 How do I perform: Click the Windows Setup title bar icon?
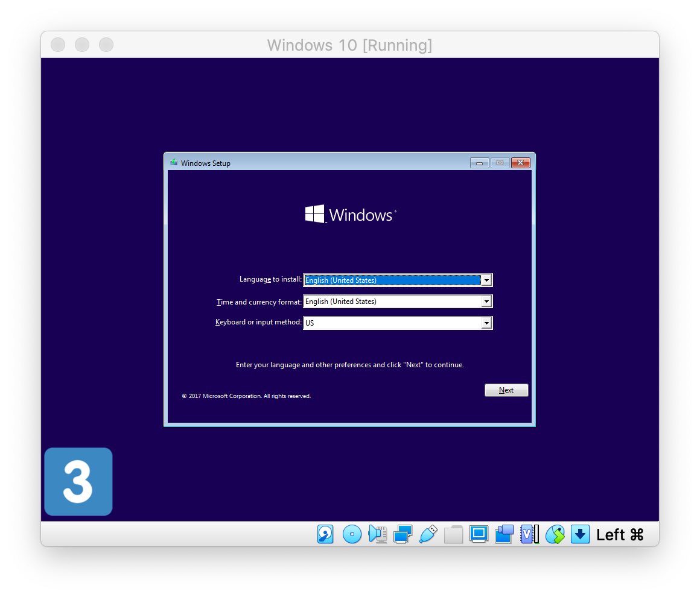click(174, 163)
